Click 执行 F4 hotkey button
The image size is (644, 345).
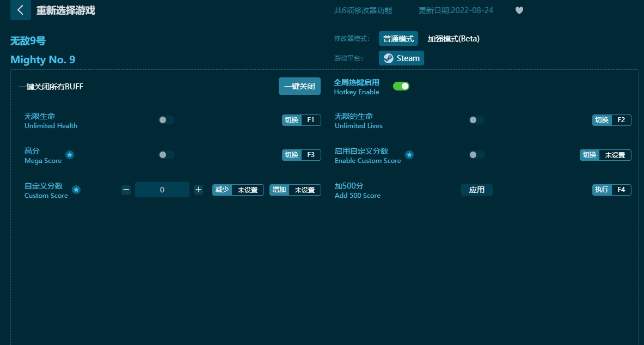click(x=611, y=190)
